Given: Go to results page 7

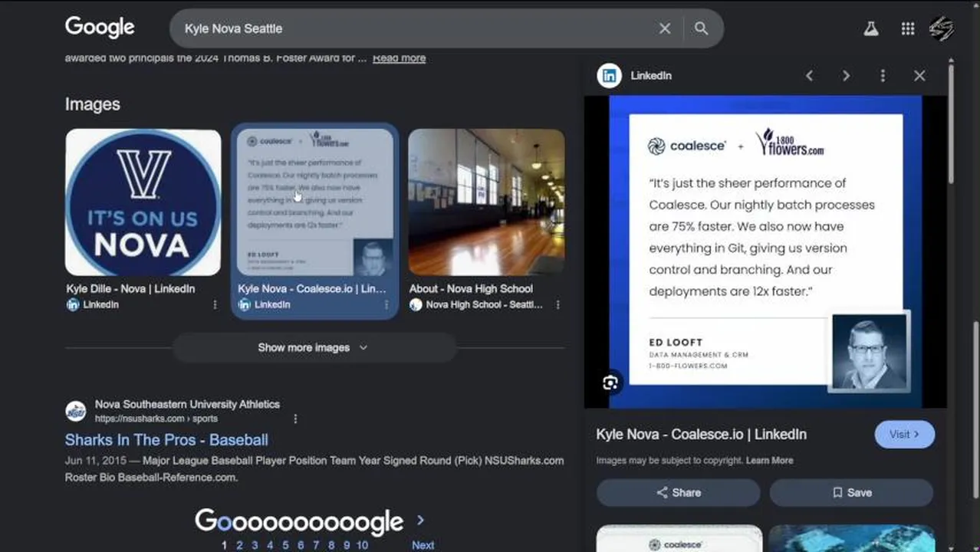Looking at the screenshot, I should 316,545.
